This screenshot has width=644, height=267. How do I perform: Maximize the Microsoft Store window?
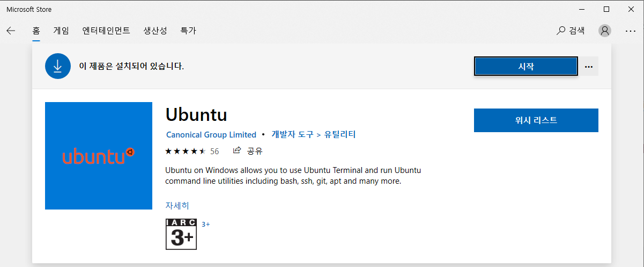(x=606, y=9)
